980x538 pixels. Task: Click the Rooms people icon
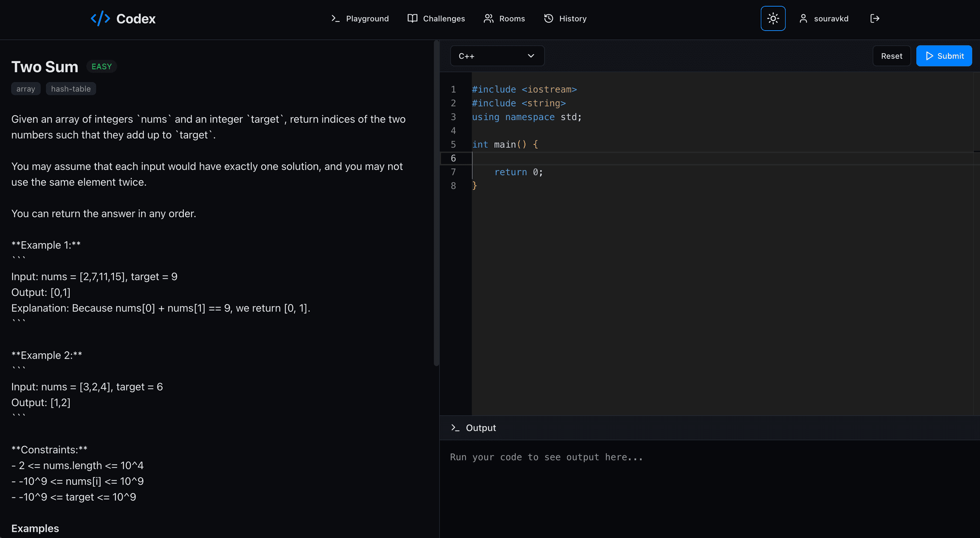489,19
